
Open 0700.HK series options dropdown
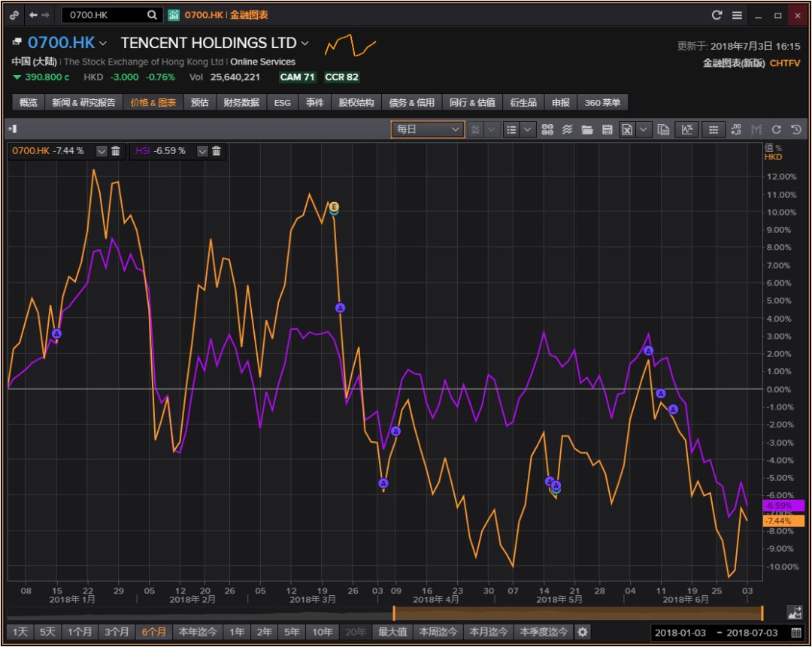pos(101,150)
